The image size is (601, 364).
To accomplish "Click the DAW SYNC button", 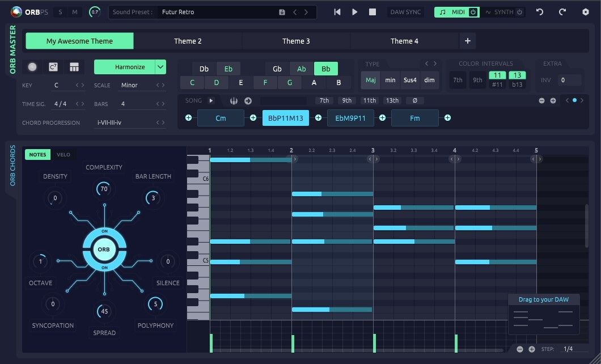I will coord(405,11).
